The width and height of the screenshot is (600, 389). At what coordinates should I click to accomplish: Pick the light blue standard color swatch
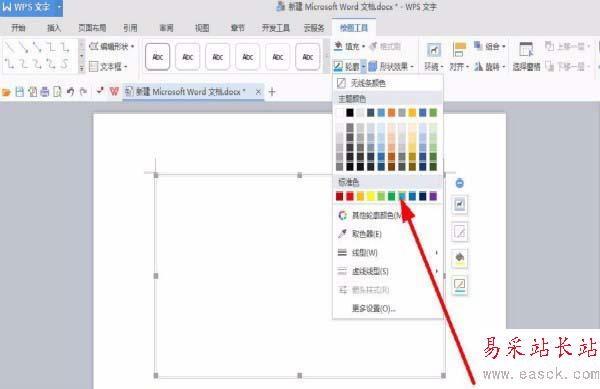tap(402, 196)
